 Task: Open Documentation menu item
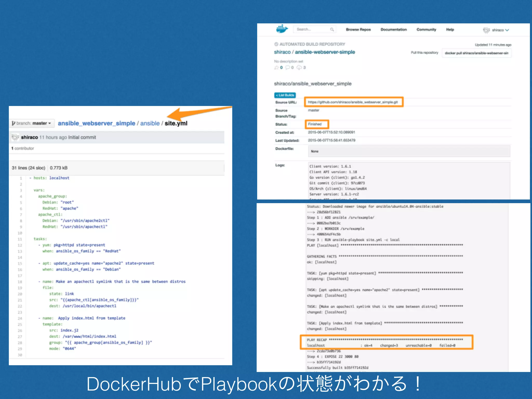[394, 30]
